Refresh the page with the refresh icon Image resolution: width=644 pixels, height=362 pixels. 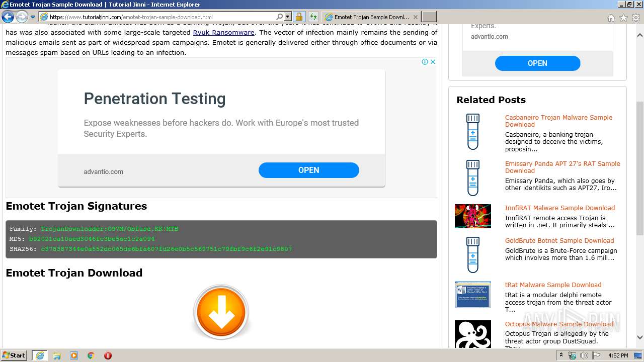(x=313, y=17)
